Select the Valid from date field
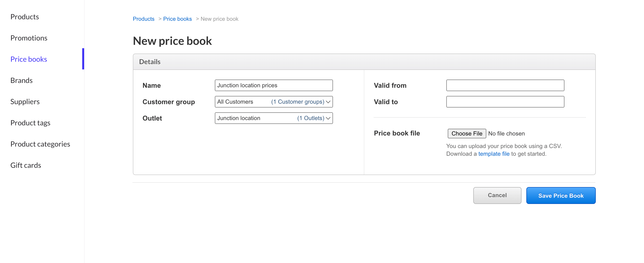Image resolution: width=644 pixels, height=263 pixels. click(x=505, y=85)
